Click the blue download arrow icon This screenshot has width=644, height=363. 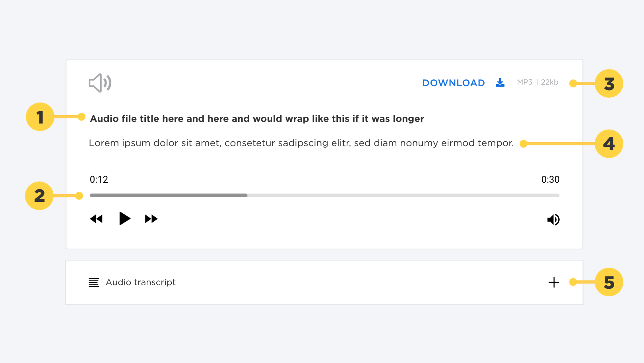click(x=500, y=83)
